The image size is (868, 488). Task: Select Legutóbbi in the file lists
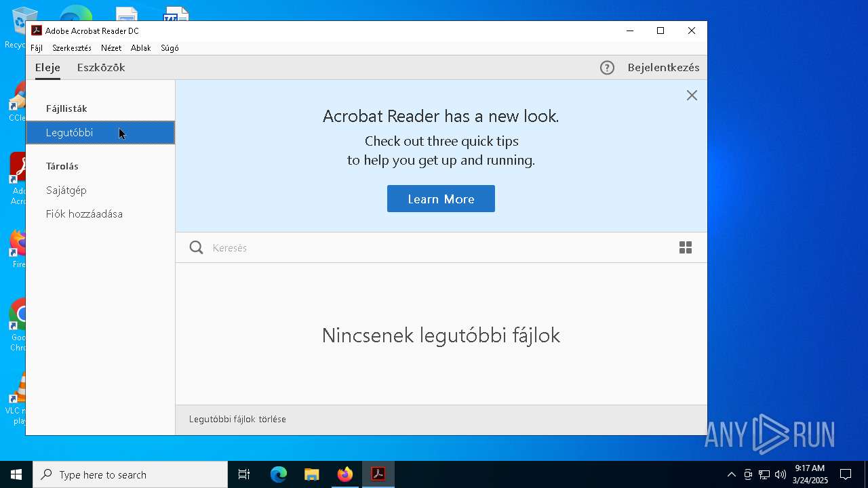(100, 133)
